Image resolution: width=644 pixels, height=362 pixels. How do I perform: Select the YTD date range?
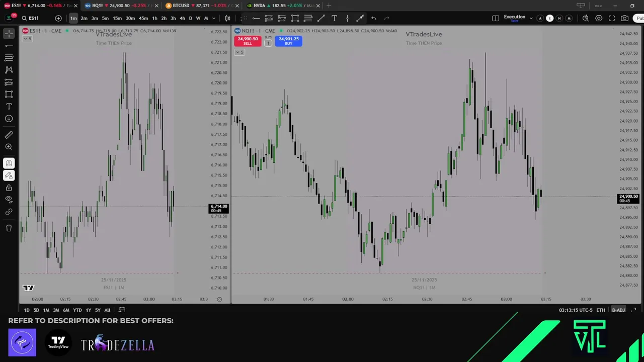coord(77,310)
